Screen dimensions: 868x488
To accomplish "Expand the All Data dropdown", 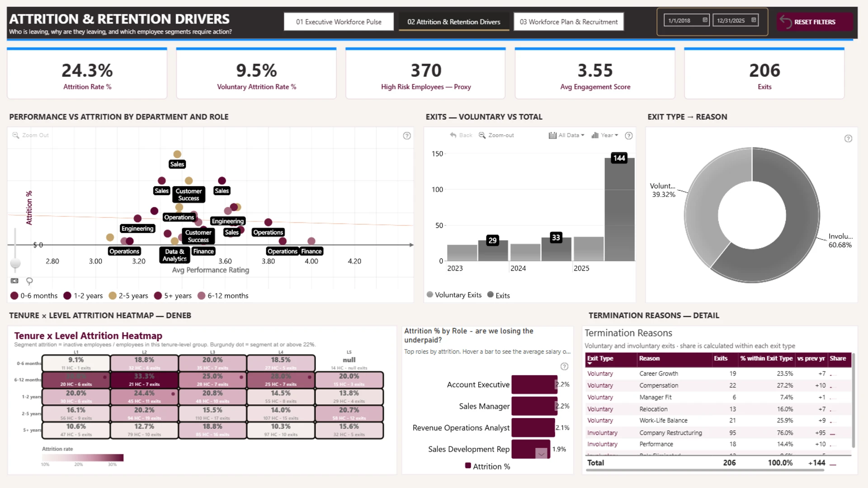I will pos(582,135).
